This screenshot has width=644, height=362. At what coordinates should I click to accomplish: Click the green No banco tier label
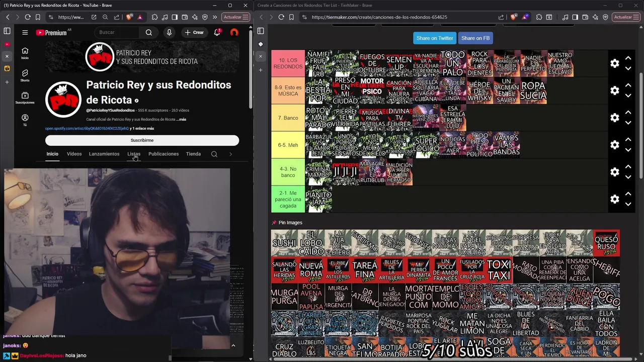[288, 172]
